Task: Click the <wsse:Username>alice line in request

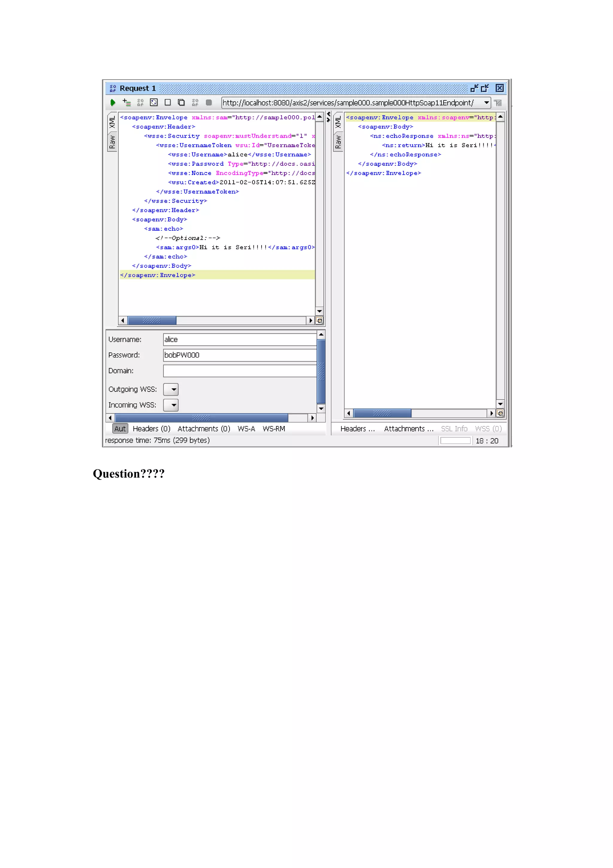Action: point(239,155)
